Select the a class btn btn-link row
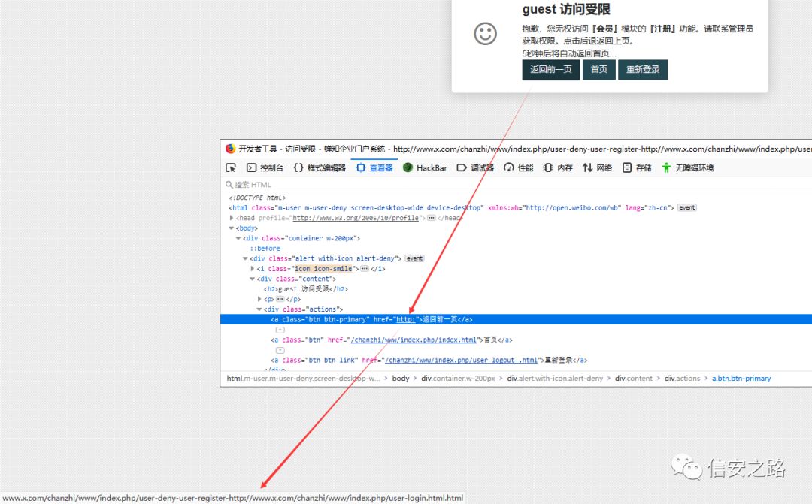Viewport: 812px width, 504px height. (429, 360)
